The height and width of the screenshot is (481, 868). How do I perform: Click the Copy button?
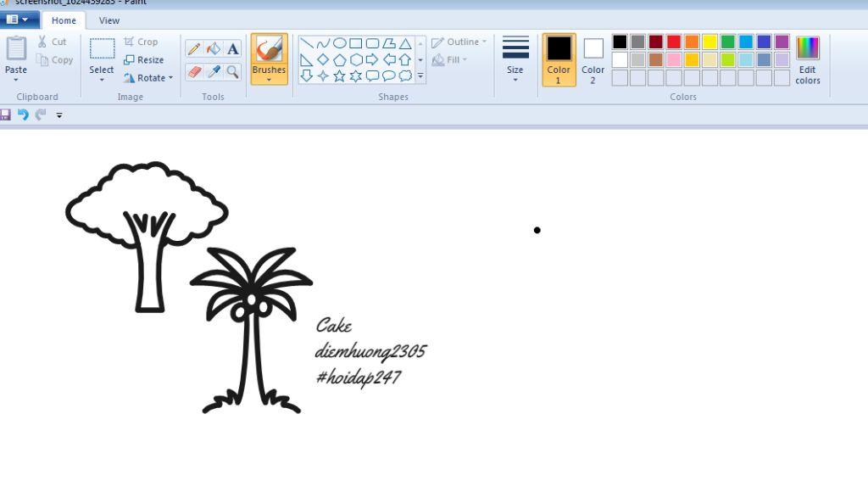[54, 60]
